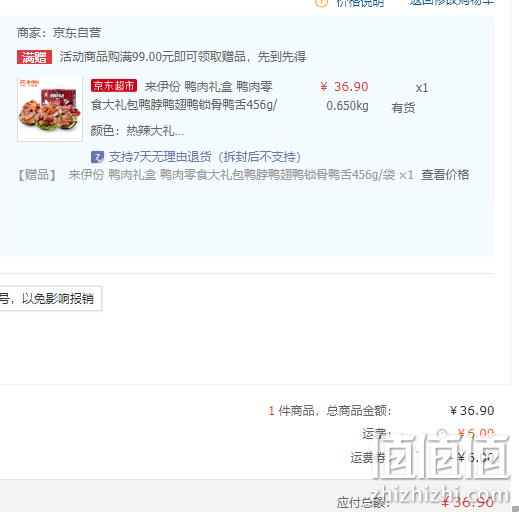
Task: Click the 满99.00元 gift promotion description
Action: (x=183, y=57)
